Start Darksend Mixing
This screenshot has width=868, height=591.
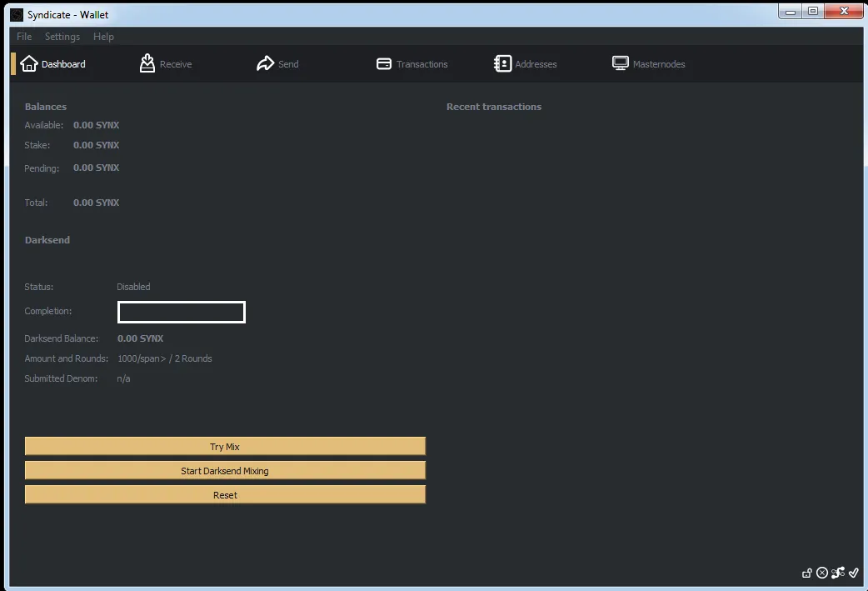pos(225,471)
